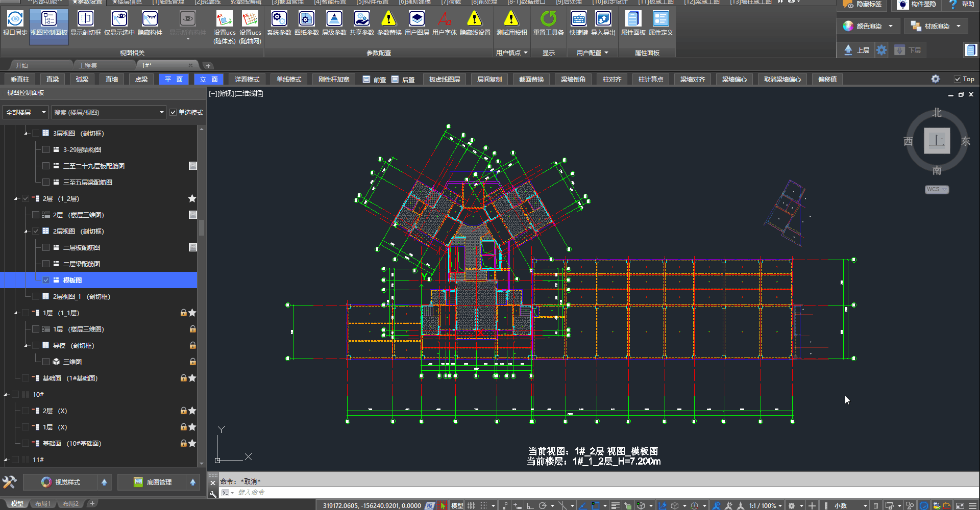Uncheck the Top checkbox in the toolbar
Image resolution: width=980 pixels, height=510 pixels.
coord(958,79)
